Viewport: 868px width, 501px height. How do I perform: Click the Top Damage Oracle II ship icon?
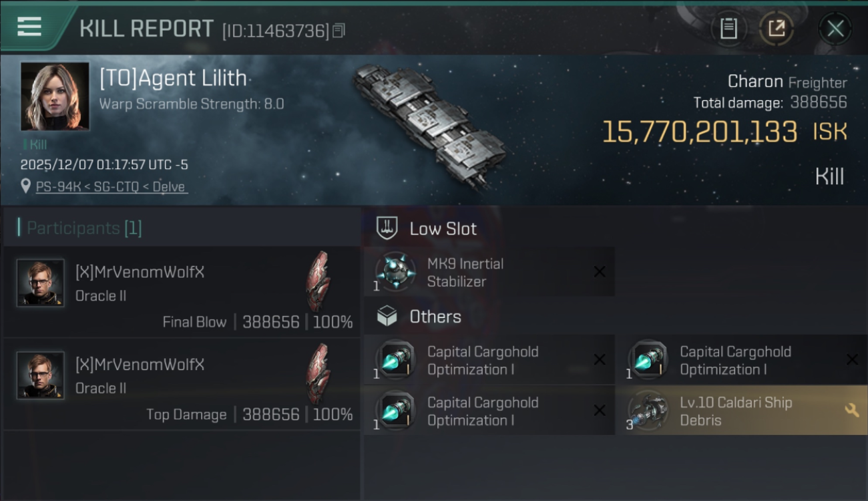[318, 374]
